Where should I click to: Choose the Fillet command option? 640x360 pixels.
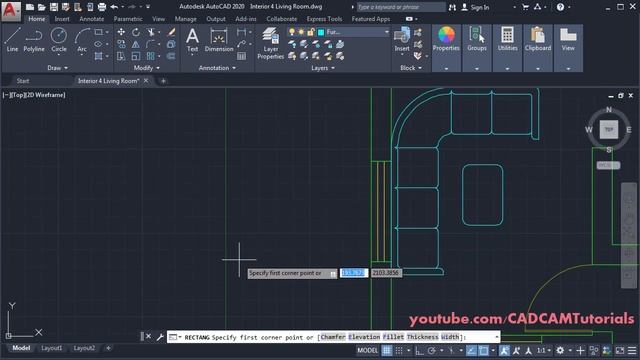coord(393,337)
